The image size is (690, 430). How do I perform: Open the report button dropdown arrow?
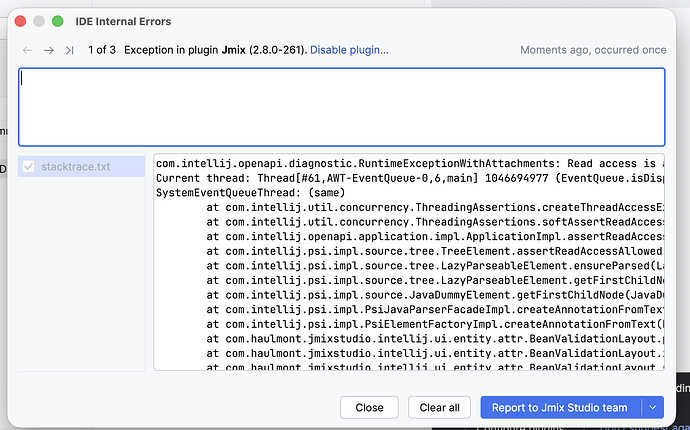[x=653, y=408]
